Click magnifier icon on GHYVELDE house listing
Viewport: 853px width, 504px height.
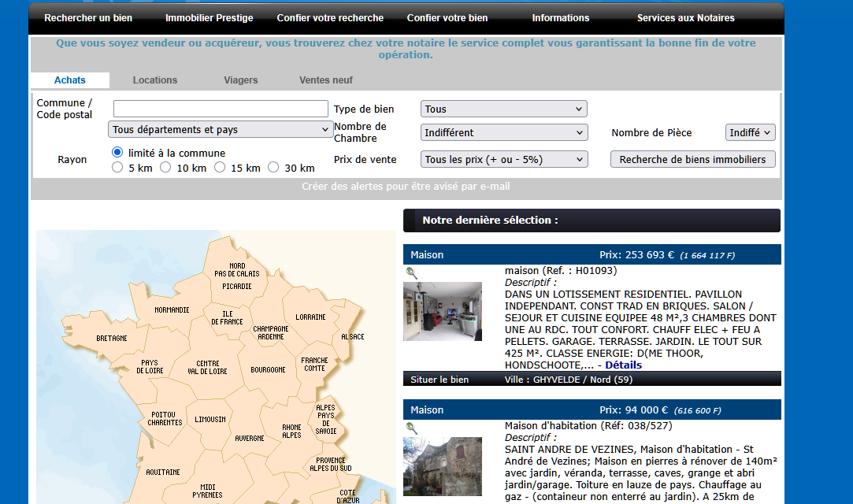(x=411, y=273)
